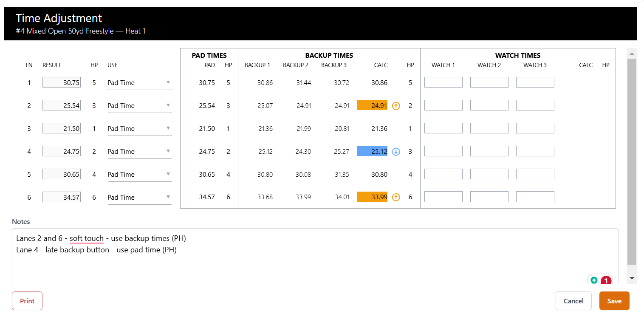Click the Backup 2 value 21.99
644x328 pixels.
click(x=303, y=129)
